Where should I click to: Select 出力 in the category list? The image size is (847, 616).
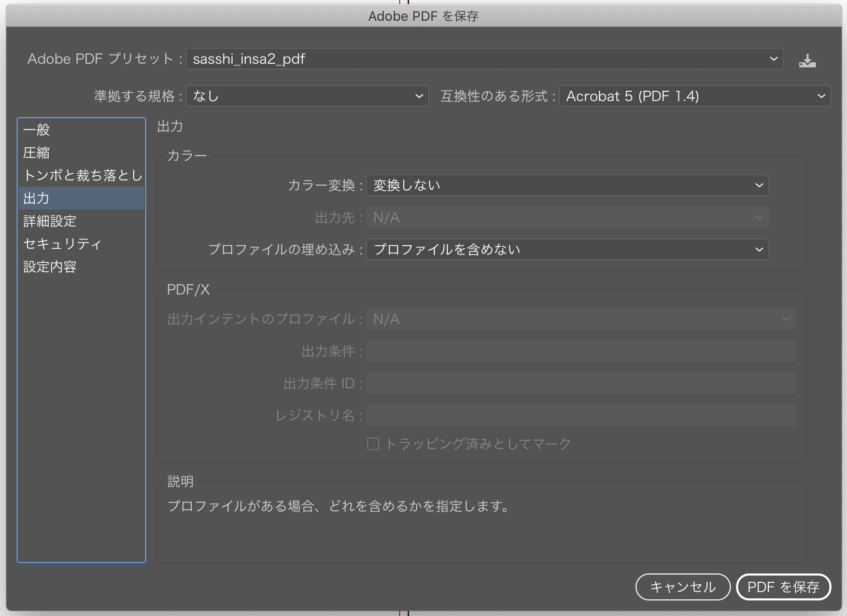[81, 198]
